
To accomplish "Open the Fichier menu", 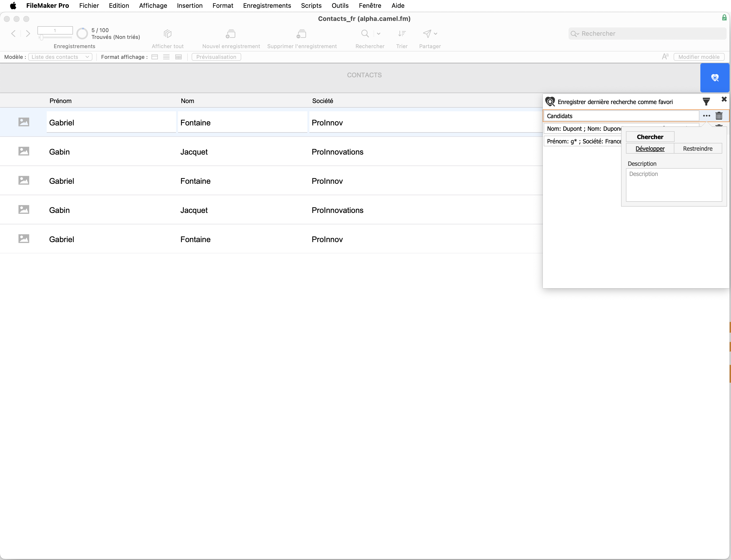I will click(x=89, y=6).
